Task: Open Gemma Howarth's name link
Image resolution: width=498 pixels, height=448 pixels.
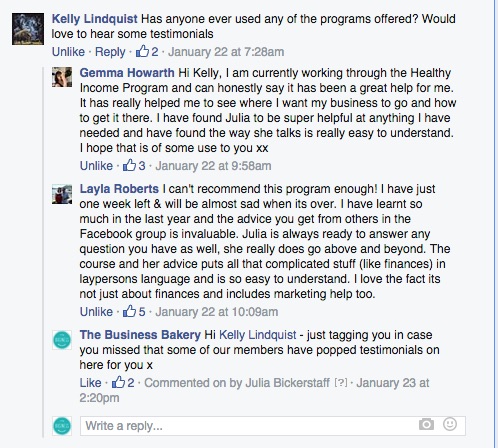Action: 127,73
